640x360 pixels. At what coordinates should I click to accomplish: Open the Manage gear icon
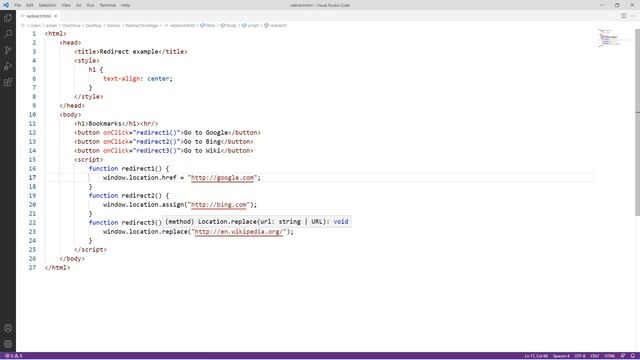8,344
